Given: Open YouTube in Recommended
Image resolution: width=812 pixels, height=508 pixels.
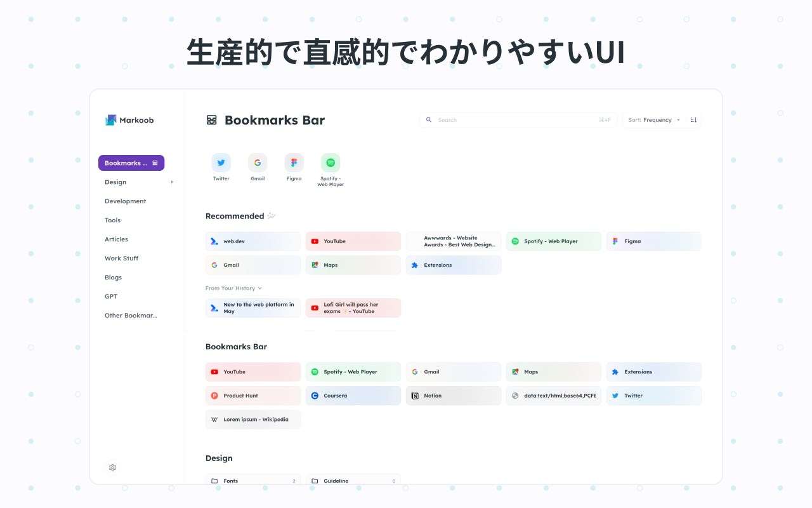Looking at the screenshot, I should pyautogui.click(x=353, y=241).
